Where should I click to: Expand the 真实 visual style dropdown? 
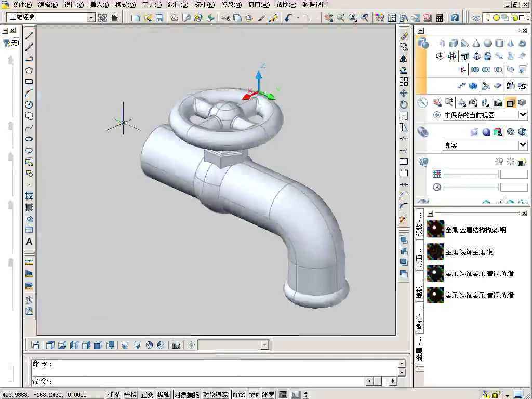click(523, 145)
